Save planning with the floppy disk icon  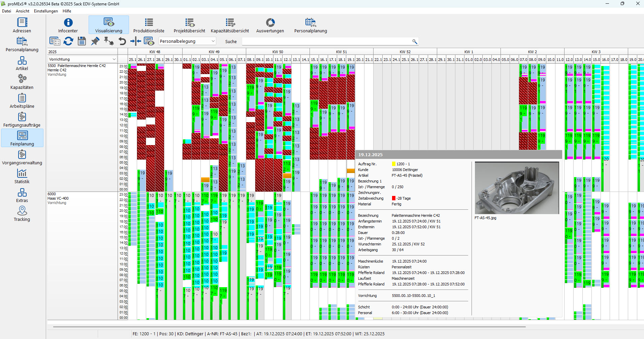pyautogui.click(x=82, y=41)
